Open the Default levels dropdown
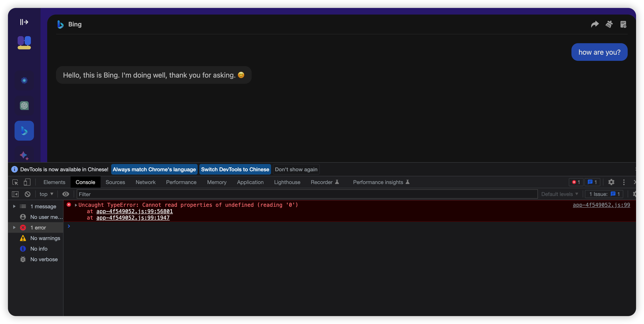The image size is (644, 324). click(559, 194)
